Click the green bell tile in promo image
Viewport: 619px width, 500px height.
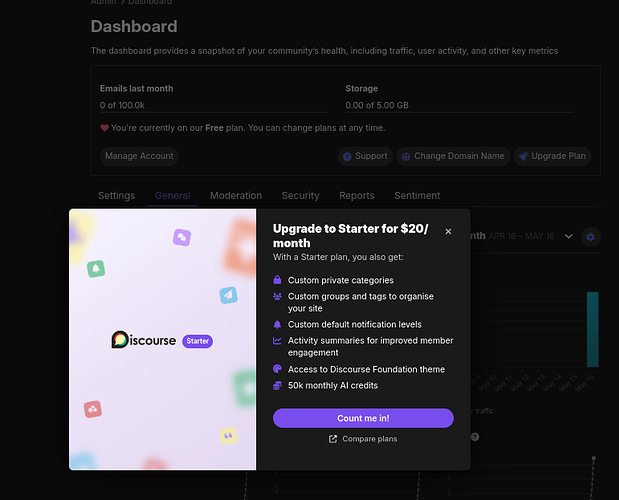click(96, 269)
